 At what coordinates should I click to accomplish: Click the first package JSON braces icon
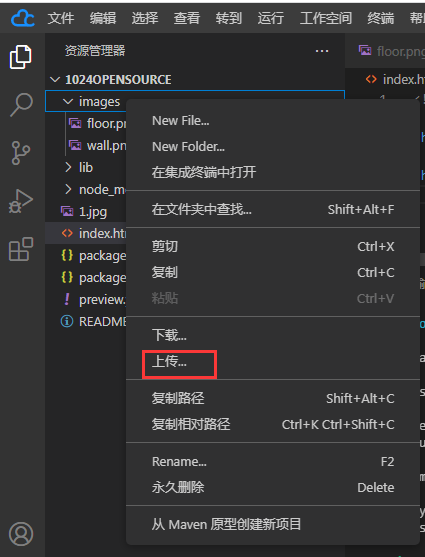pyautogui.click(x=67, y=255)
